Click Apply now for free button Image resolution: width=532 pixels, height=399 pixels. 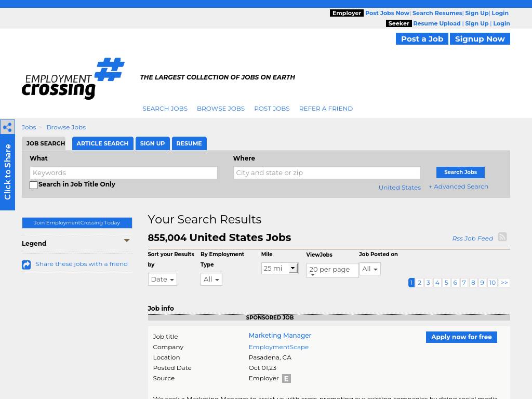point(461,337)
